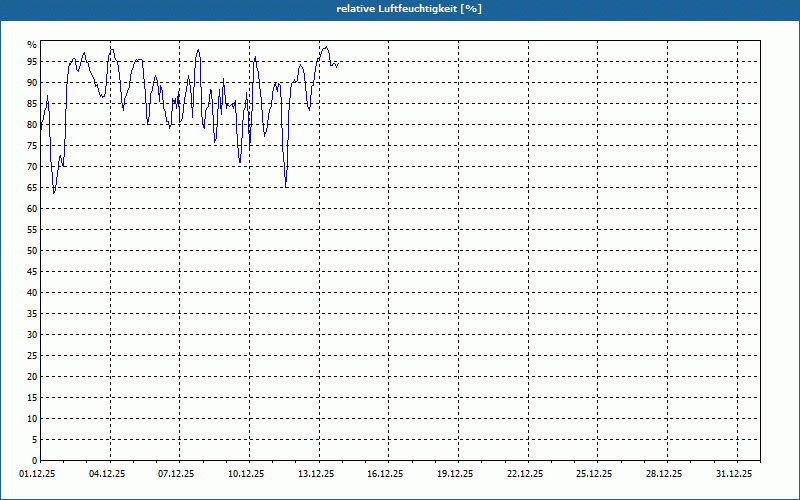The image size is (800, 500).
Task: Select the 07.12.25 x-axis label
Action: tap(176, 474)
